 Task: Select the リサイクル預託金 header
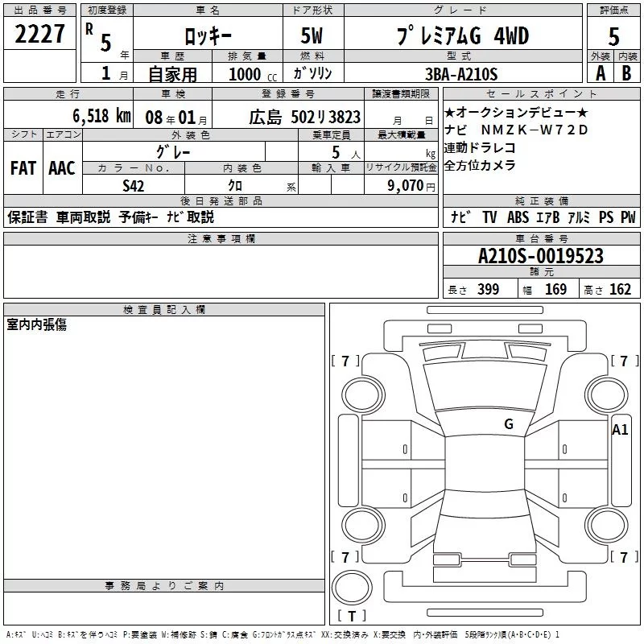401,167
